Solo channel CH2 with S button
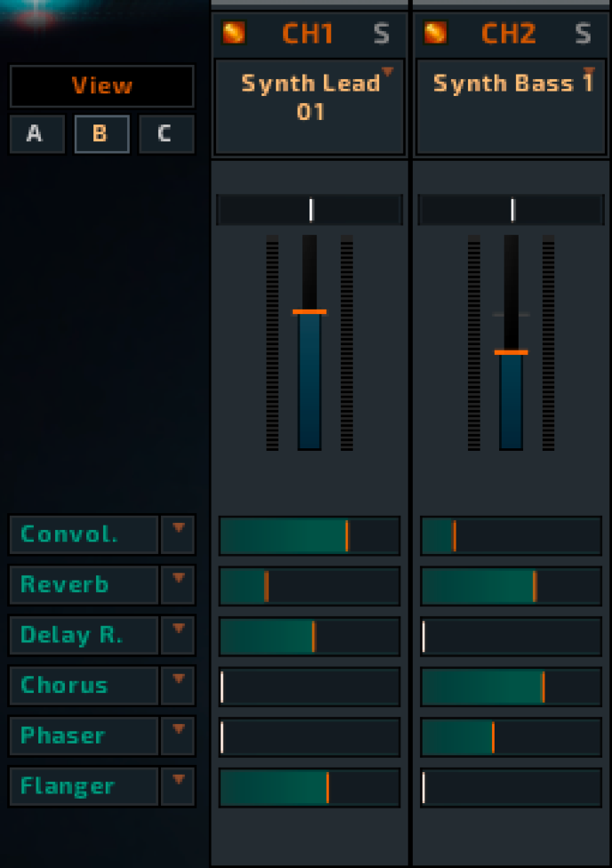Screen dimensions: 612x868 click(583, 34)
